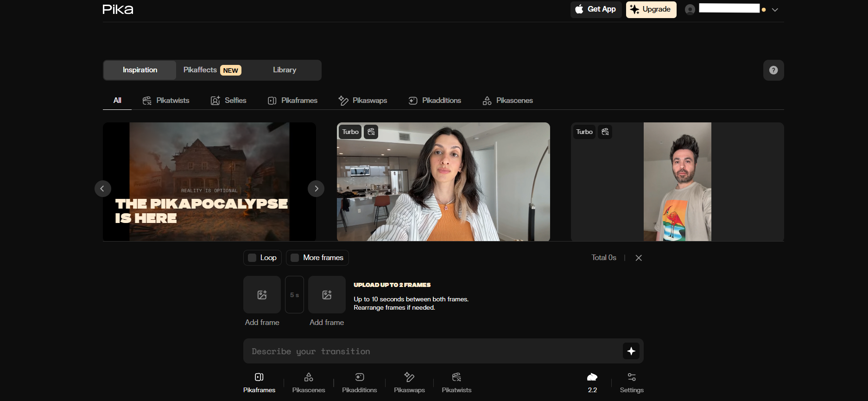Click the Upgrade button
This screenshot has width=868, height=401.
pos(651,9)
